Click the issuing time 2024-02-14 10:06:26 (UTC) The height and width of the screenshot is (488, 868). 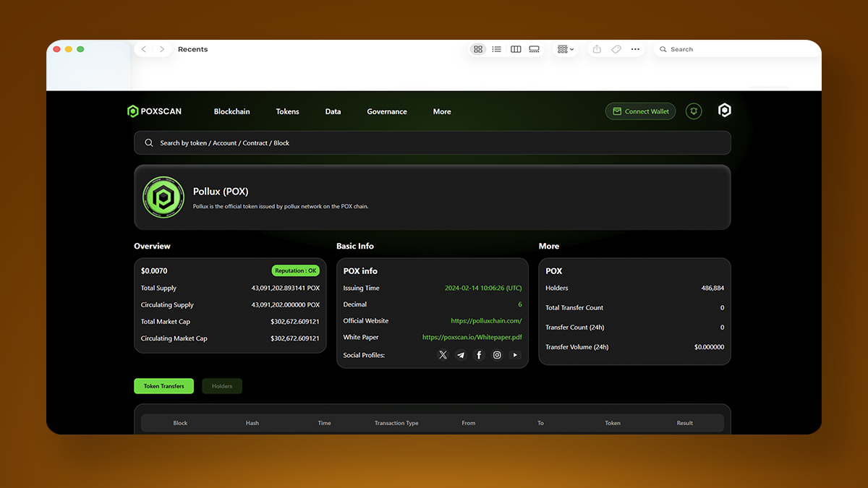coord(483,288)
